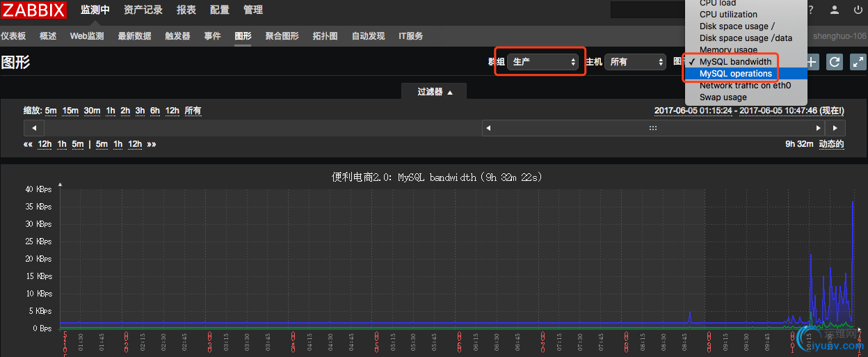868x357 pixels.
Task: Select the 图形 tab
Action: tap(243, 36)
